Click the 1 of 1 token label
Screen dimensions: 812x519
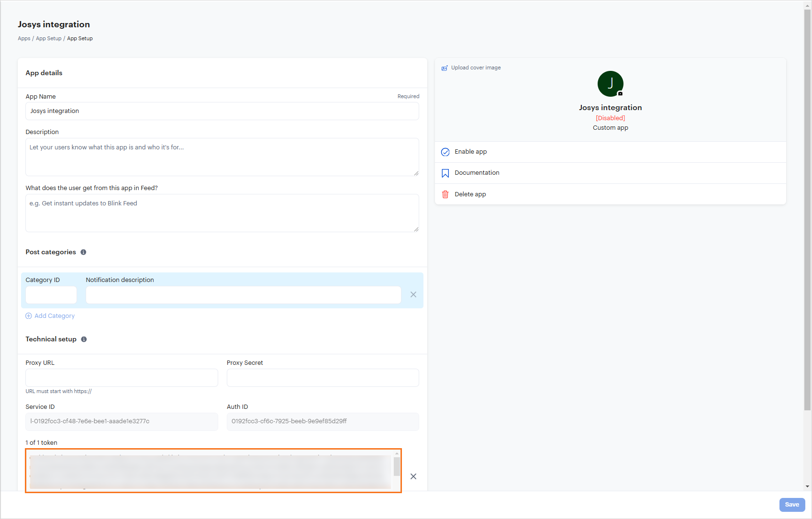(41, 443)
